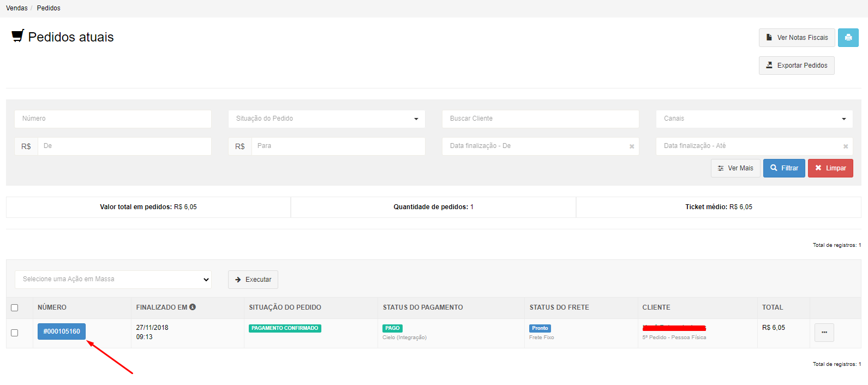Open Ver Notas Fiscais
Image resolution: width=868 pixels, height=385 pixels.
coord(797,38)
